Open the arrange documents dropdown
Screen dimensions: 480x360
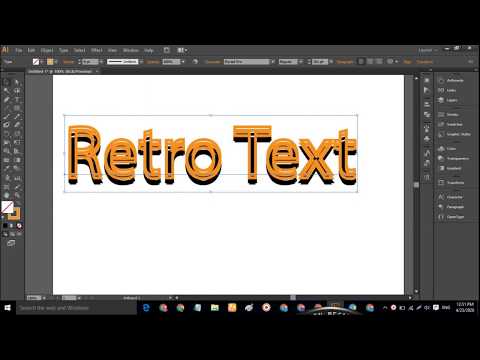(x=182, y=50)
